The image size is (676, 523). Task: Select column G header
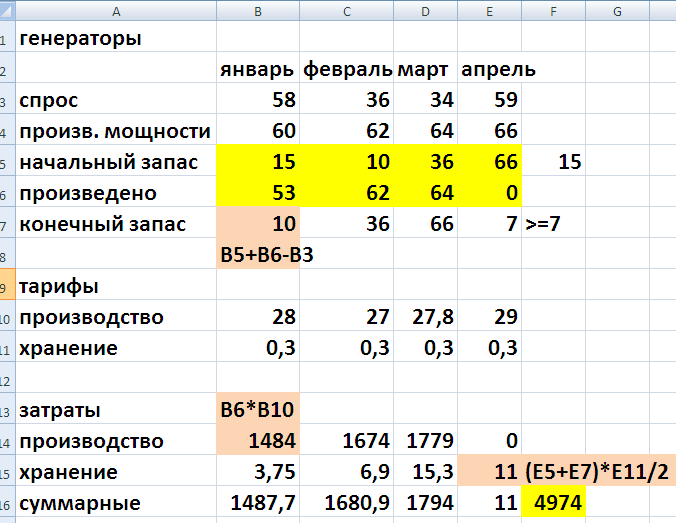pos(617,11)
